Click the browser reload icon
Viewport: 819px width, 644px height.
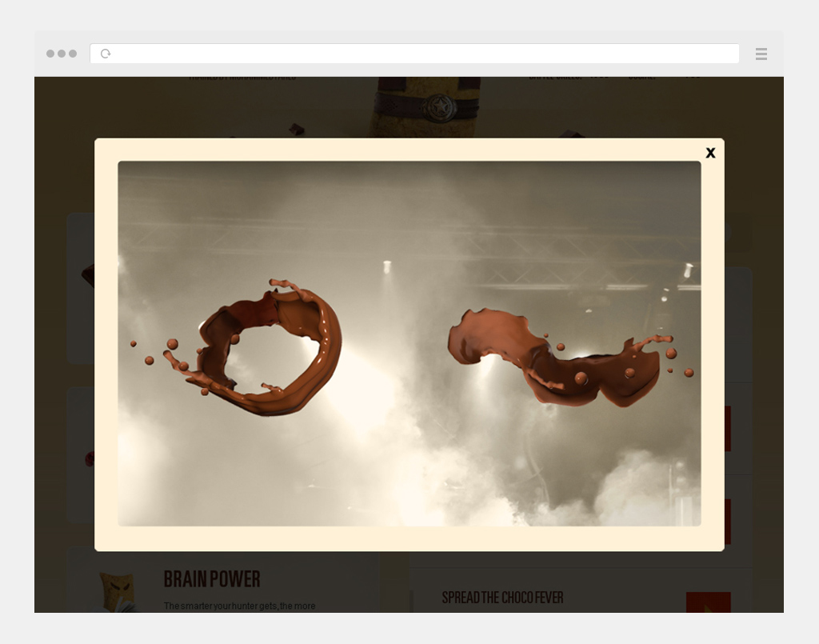coord(106,54)
